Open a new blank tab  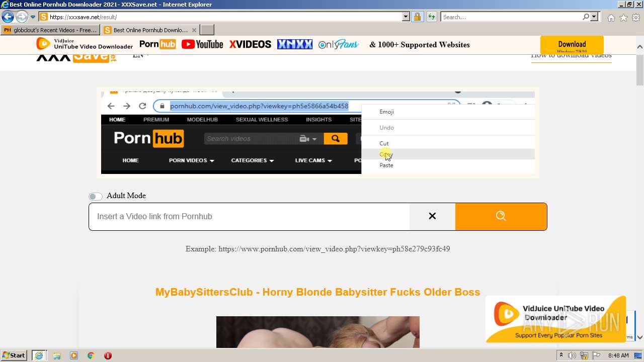tap(207, 30)
